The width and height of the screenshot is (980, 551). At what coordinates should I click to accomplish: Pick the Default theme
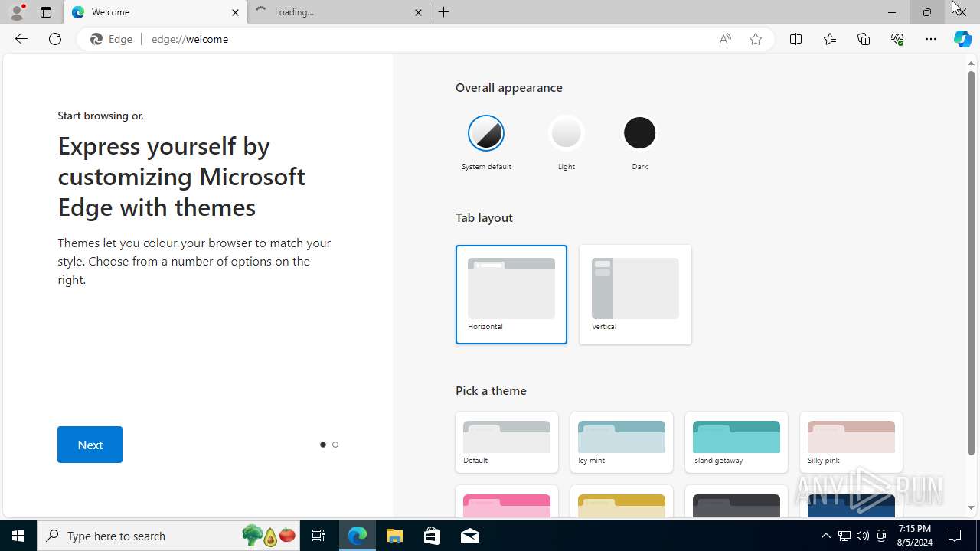(x=507, y=442)
